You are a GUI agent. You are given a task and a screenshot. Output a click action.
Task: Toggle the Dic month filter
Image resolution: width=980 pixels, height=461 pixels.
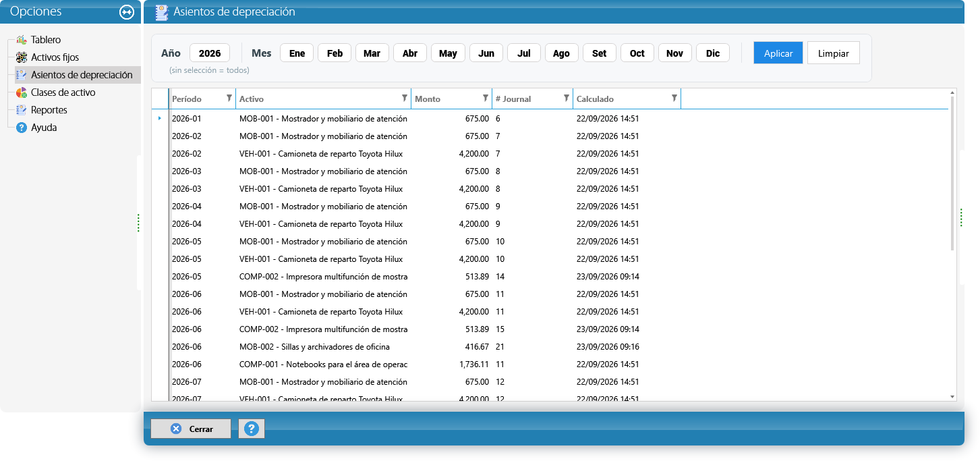713,53
